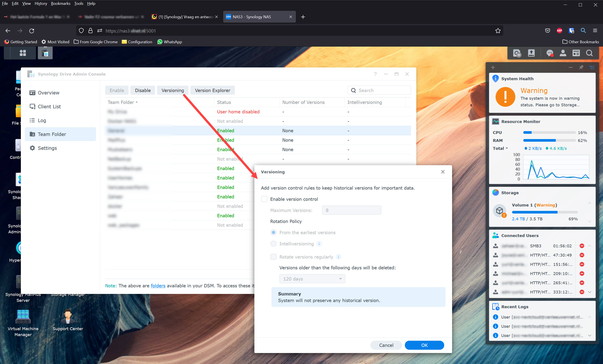Close the Versioning dialog
This screenshot has width=603, height=364.
pyautogui.click(x=442, y=172)
